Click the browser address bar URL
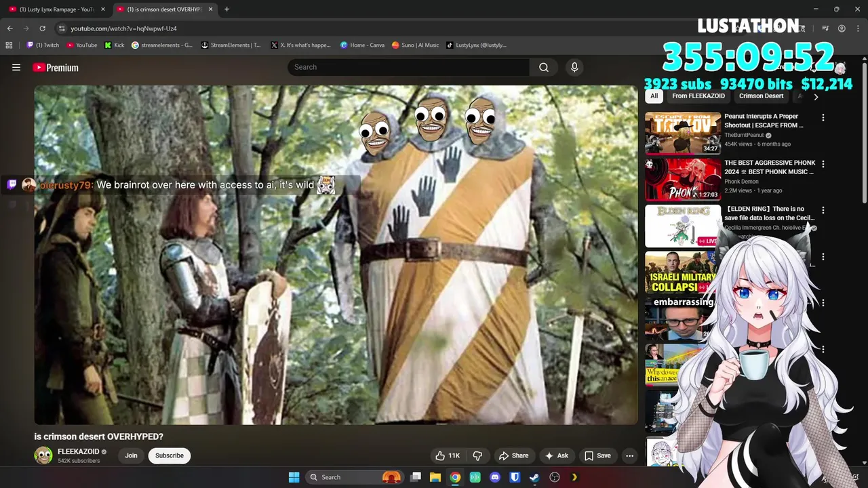Screen dimensions: 868x488 [x=124, y=28]
